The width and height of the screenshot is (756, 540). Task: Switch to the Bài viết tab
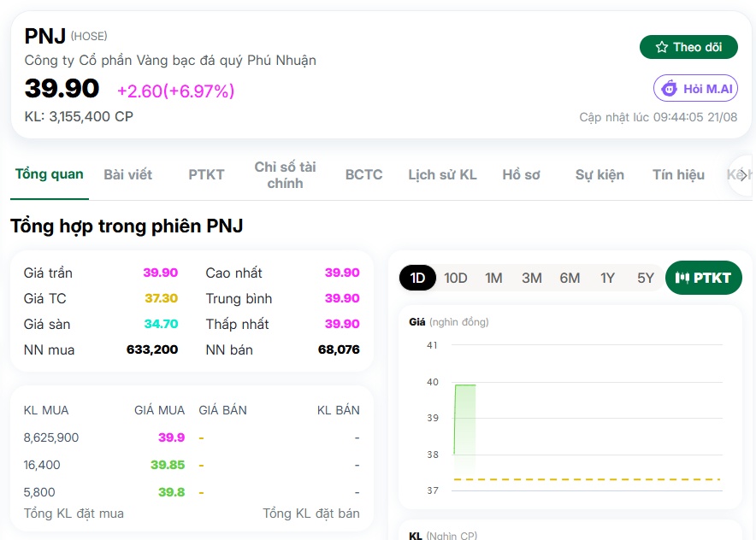pos(127,174)
